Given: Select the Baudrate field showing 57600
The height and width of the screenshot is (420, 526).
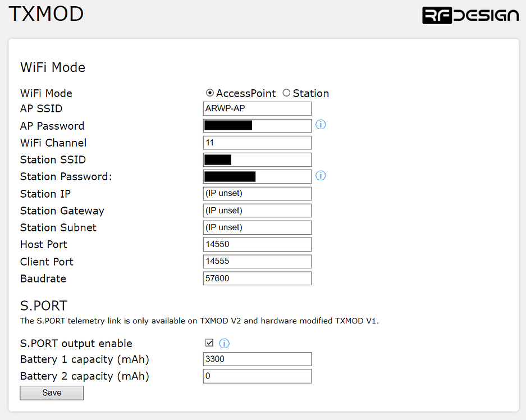Looking at the screenshot, I should [257, 278].
